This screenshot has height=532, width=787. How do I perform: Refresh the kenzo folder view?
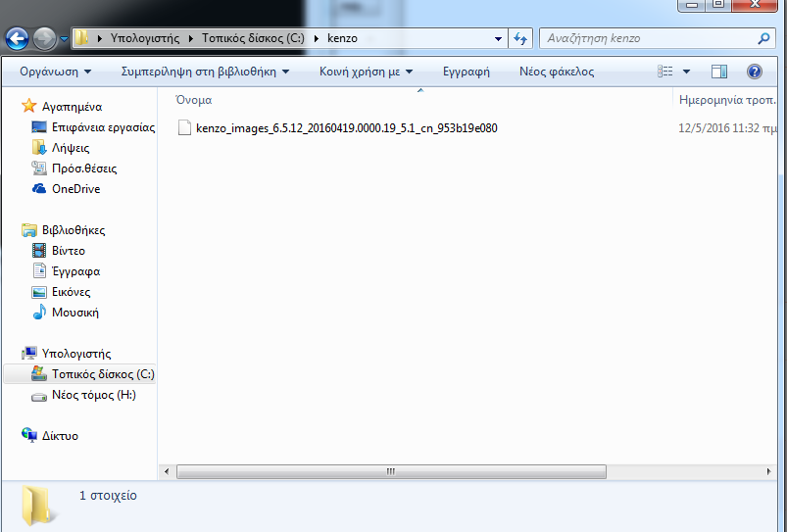[x=520, y=38]
